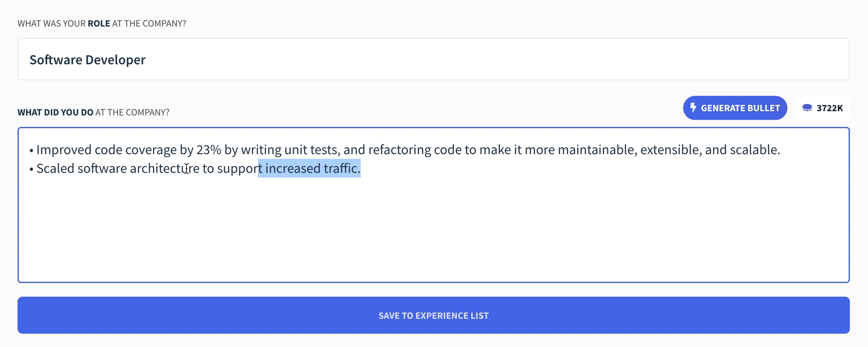Viewport: 868px width, 347px height.
Task: Click on '23%' in the first bullet
Action: click(x=208, y=150)
